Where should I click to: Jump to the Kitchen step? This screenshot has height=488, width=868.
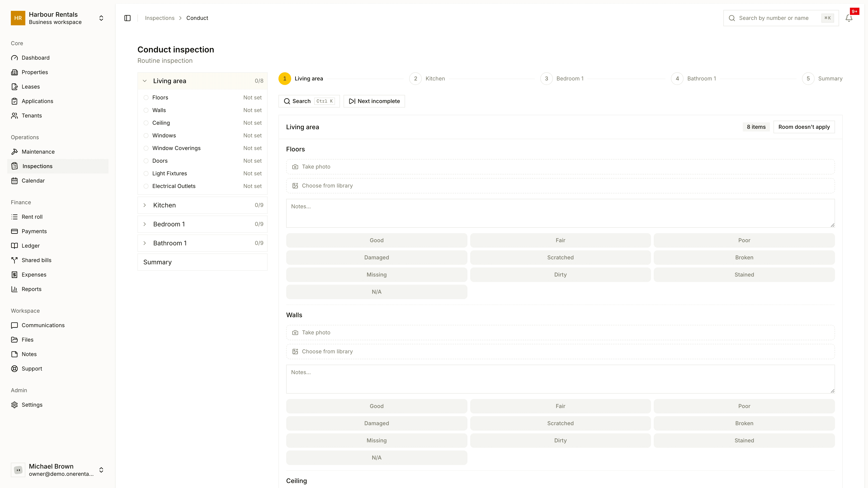click(427, 78)
